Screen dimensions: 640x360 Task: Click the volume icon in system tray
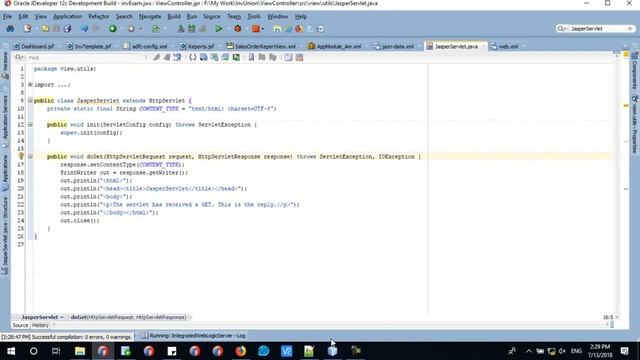[x=562, y=351]
